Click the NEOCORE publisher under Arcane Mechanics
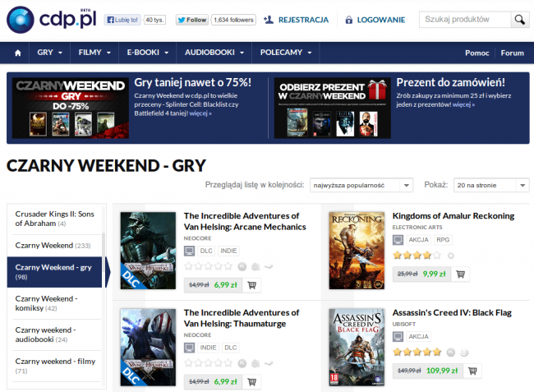Image resolution: width=534 pixels, height=392 pixels. click(197, 238)
